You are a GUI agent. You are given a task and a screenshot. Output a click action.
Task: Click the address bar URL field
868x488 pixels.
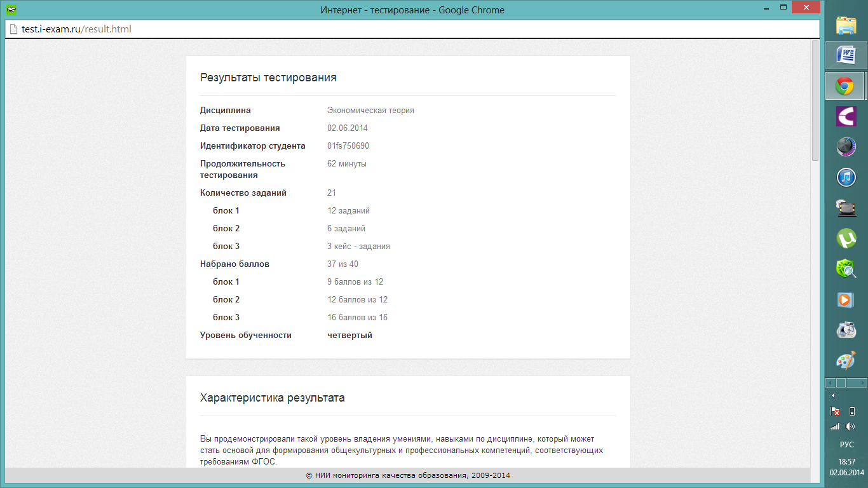click(x=413, y=29)
